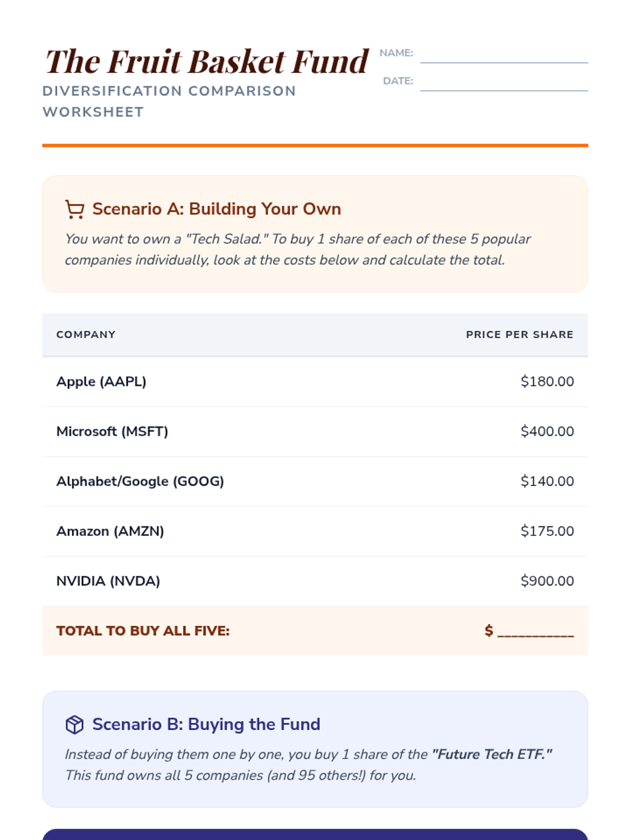Viewport: 630px width, 840px height.
Task: Click the $400.00 Microsoft price
Action: [x=547, y=432]
